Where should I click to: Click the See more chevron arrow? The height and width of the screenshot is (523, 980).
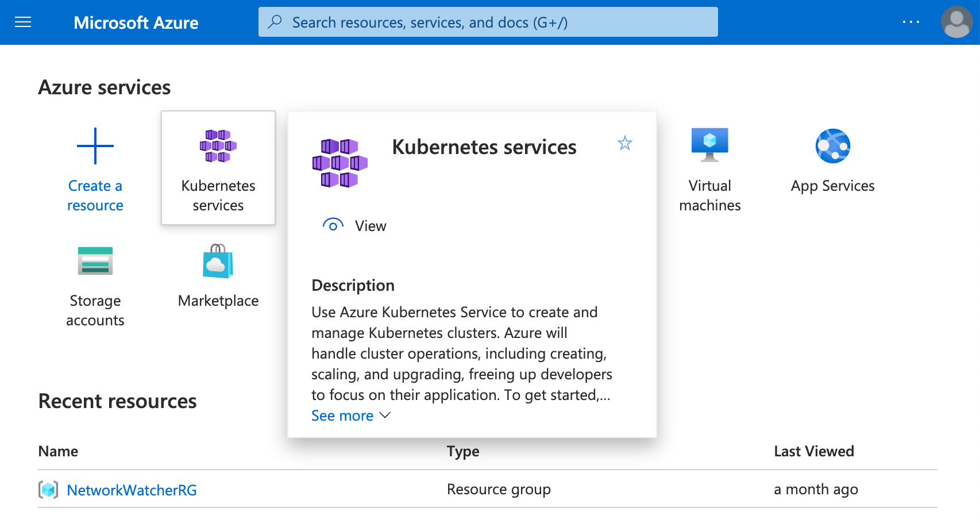pyautogui.click(x=385, y=415)
